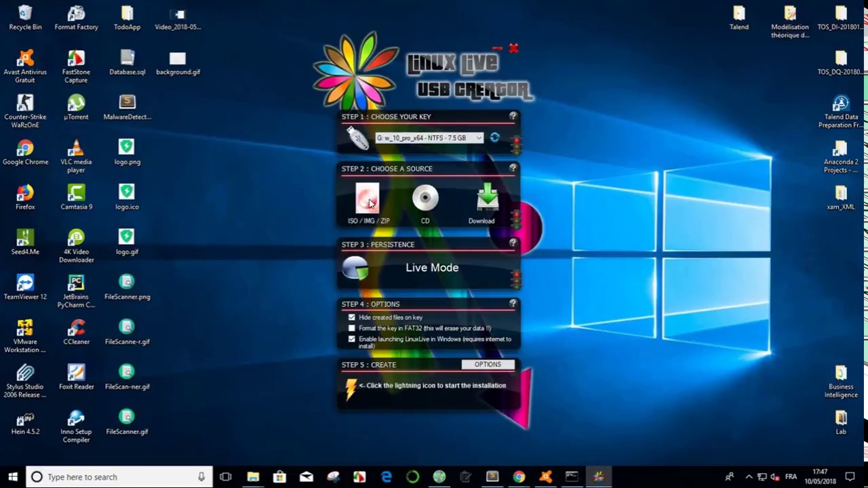Select logo.png file on desktop

(x=127, y=152)
